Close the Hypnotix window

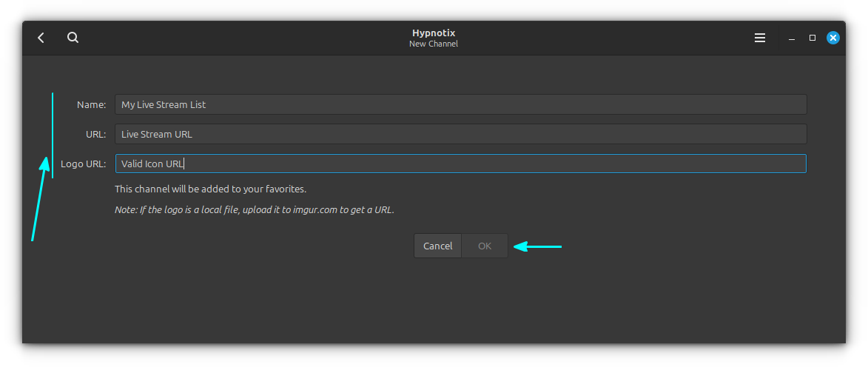point(833,38)
